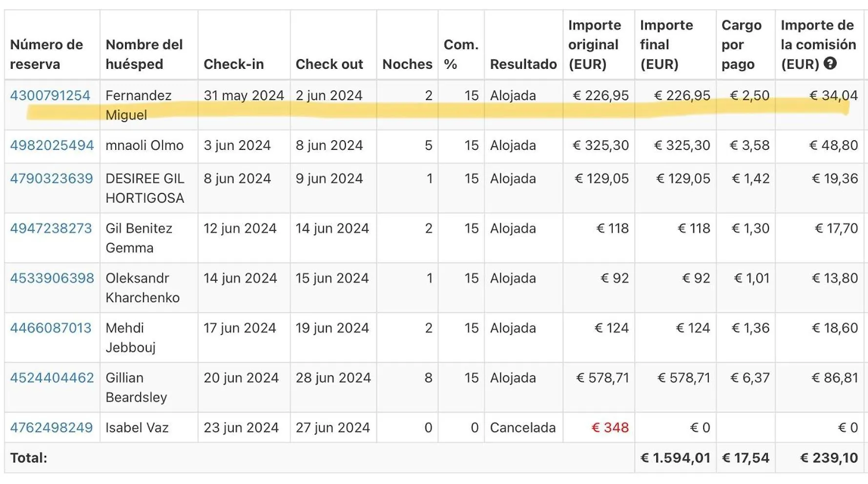The width and height of the screenshot is (868, 484).
Task: Click the Número de reserva column header
Action: (46, 54)
